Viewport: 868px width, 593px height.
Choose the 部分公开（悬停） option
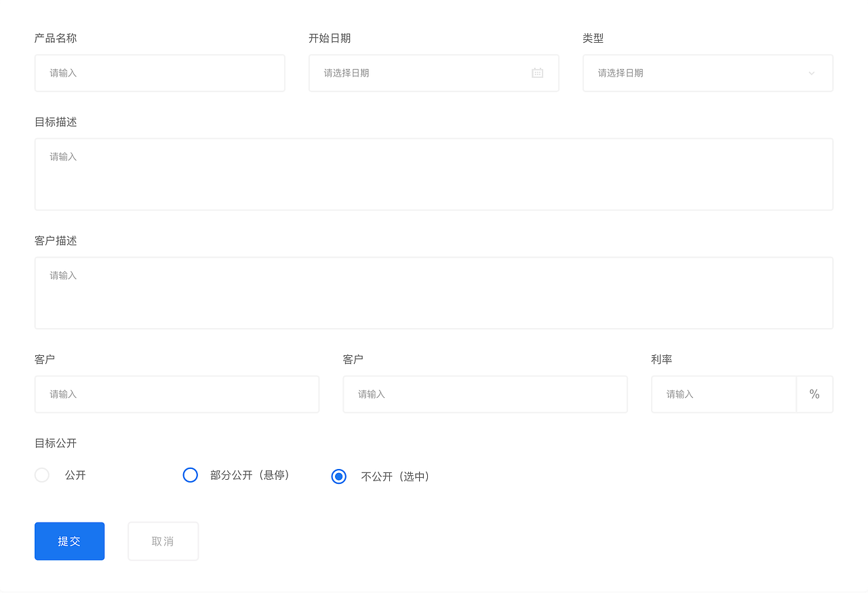pyautogui.click(x=191, y=475)
